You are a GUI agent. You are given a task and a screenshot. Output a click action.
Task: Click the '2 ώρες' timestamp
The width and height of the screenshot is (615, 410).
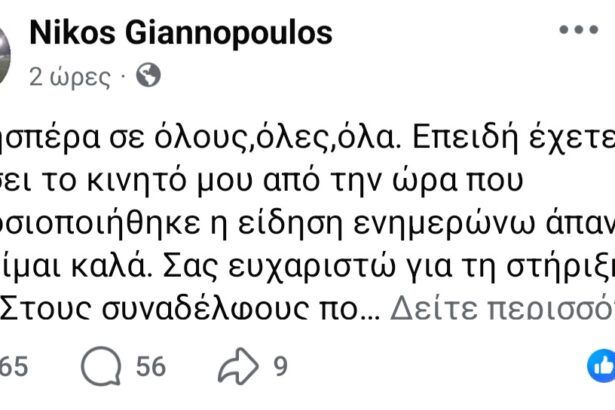(x=70, y=76)
